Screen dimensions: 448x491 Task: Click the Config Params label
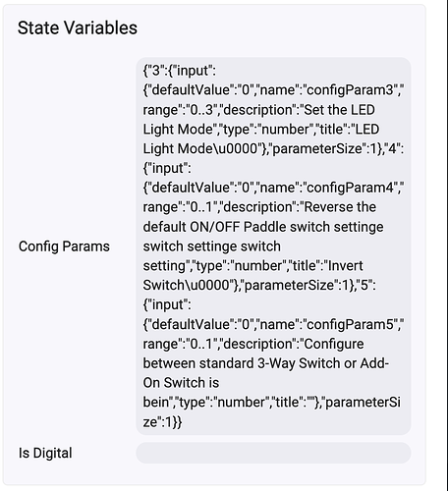(64, 246)
